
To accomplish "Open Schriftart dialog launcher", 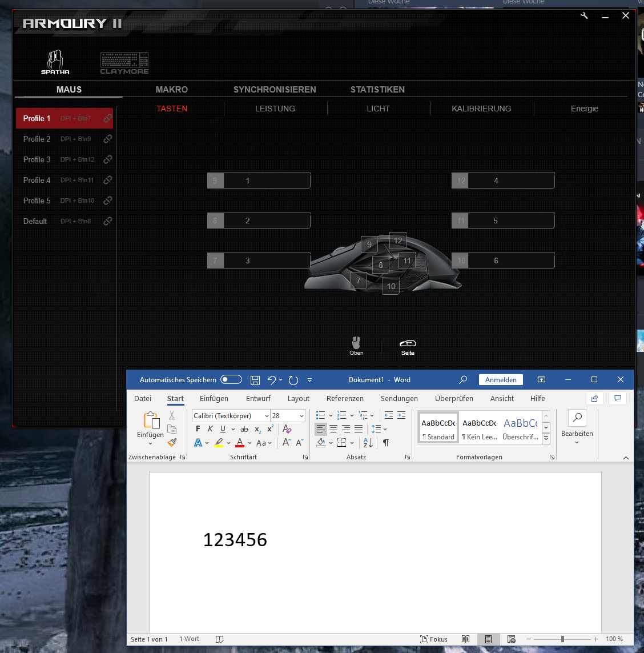I will (x=305, y=457).
